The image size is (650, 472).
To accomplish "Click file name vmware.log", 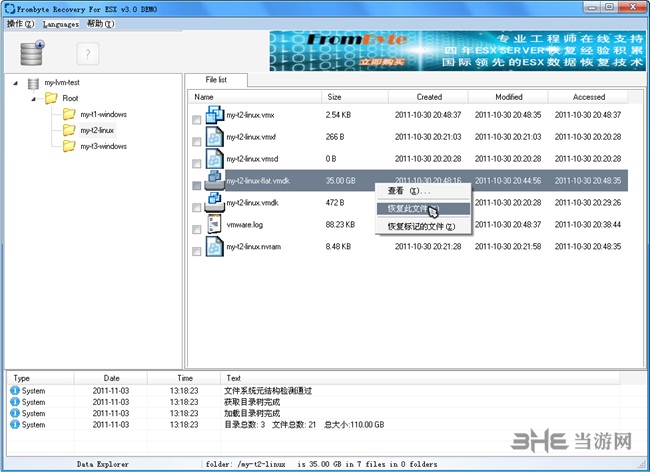I will tap(245, 225).
